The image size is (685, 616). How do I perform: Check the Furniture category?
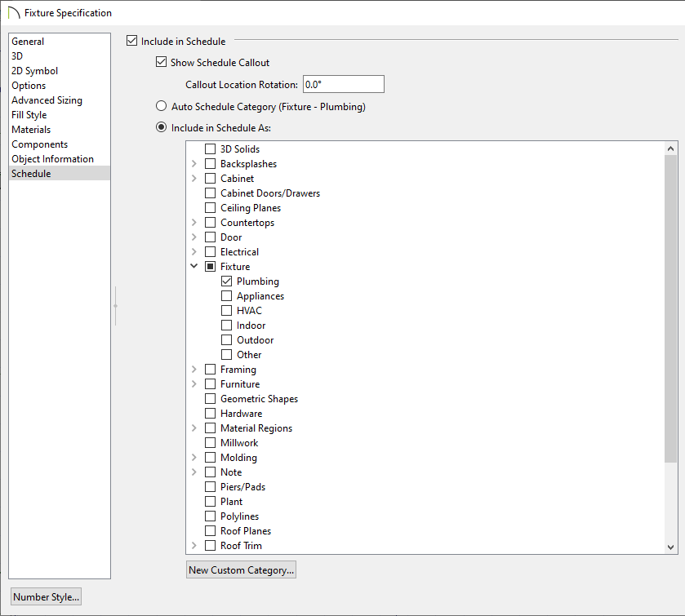click(x=210, y=384)
